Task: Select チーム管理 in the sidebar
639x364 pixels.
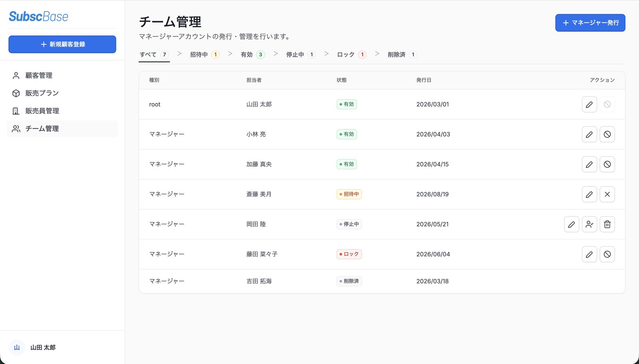Action: pyautogui.click(x=62, y=129)
